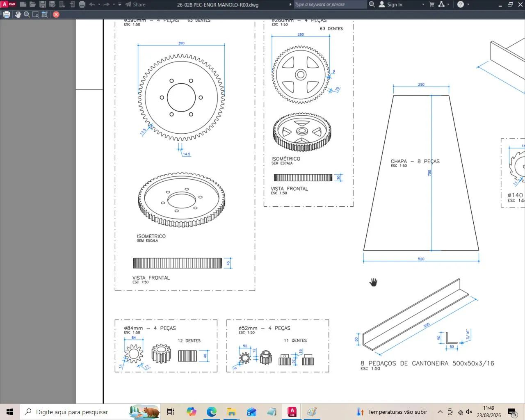Viewport: 525px width, 420px height.
Task: Open the AutoCAD application menu
Action: [8, 5]
